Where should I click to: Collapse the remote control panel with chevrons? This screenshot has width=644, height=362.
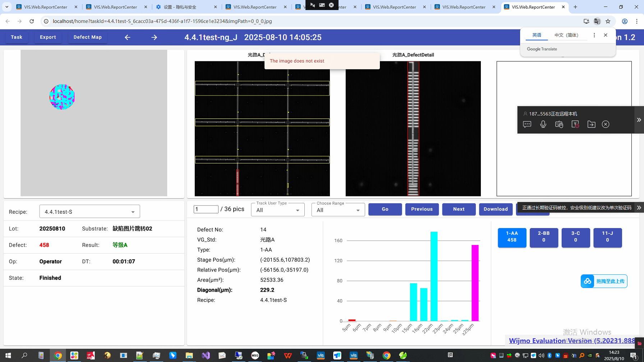[639, 120]
